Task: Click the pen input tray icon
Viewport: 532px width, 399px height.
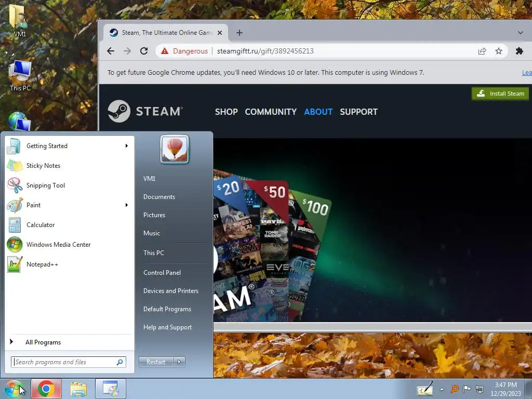Action: [425, 389]
